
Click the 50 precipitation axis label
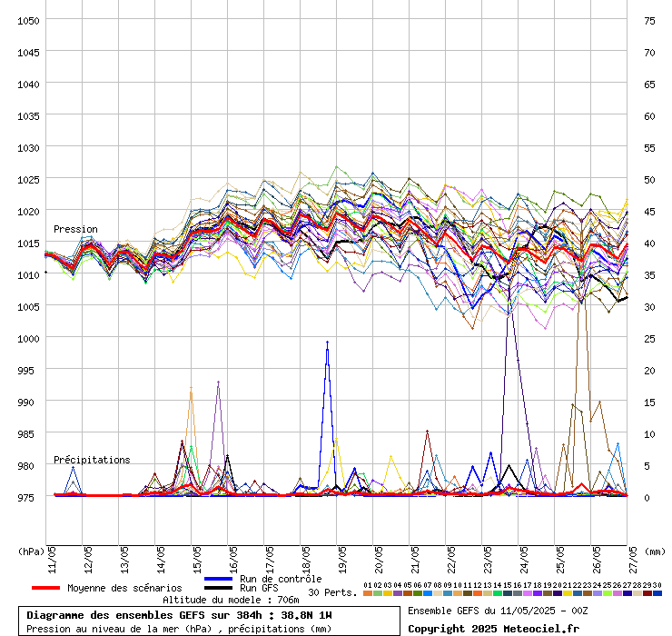(x=649, y=180)
